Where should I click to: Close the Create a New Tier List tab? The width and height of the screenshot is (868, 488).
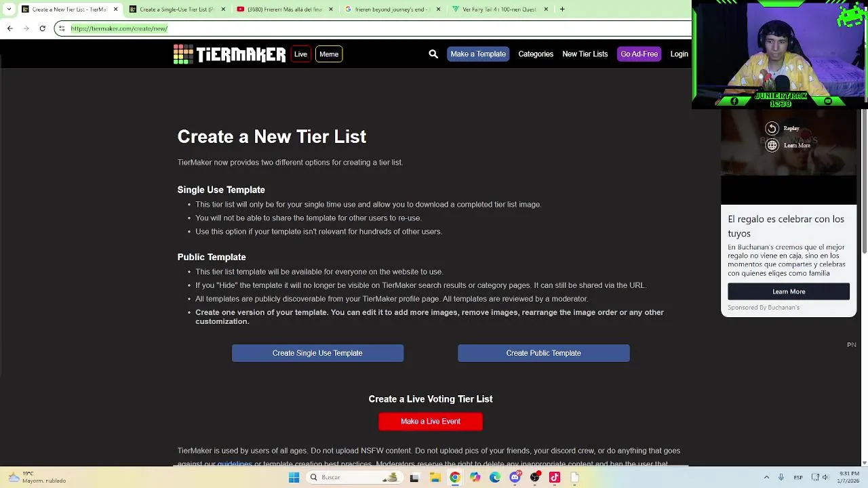tap(115, 9)
